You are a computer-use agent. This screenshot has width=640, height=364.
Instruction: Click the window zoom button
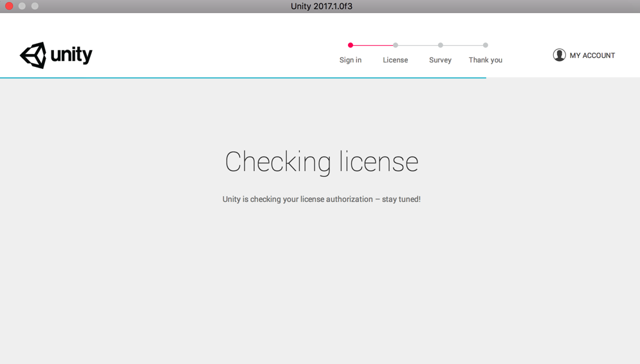coord(35,6)
